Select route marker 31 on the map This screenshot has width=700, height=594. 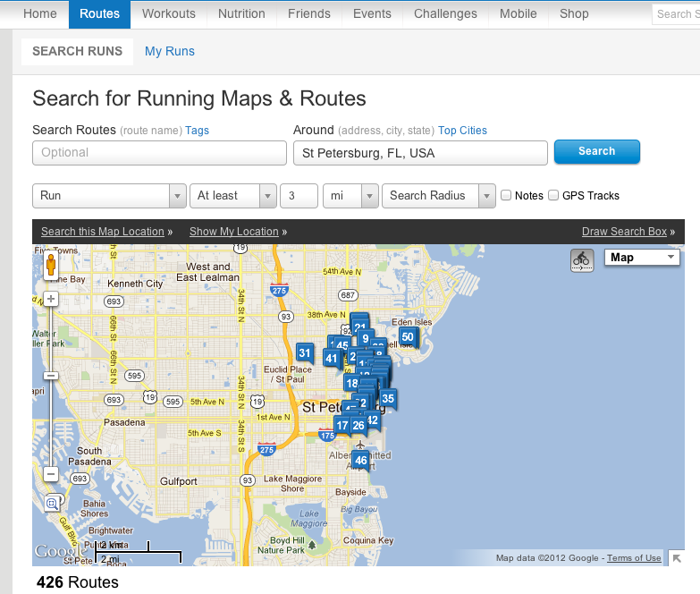click(x=305, y=352)
